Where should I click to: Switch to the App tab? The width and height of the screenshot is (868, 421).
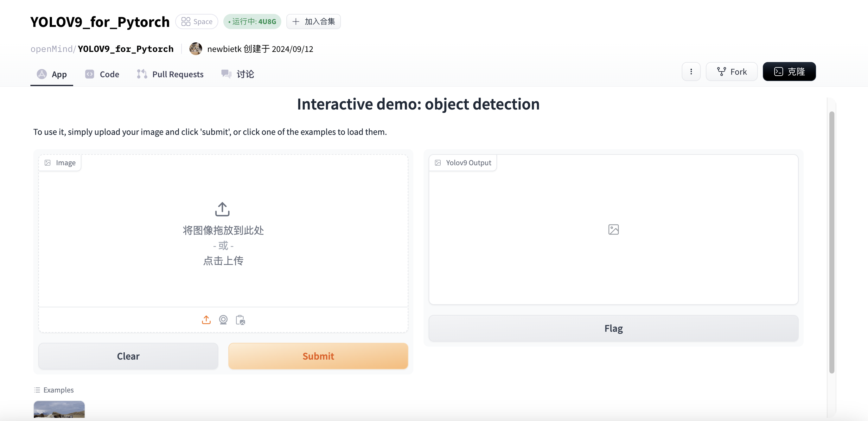click(x=52, y=74)
